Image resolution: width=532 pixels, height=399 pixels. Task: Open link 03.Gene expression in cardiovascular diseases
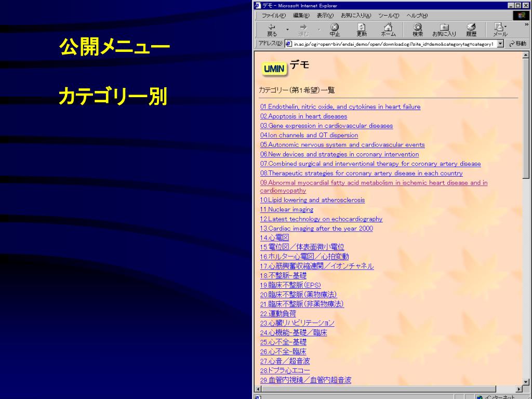(x=326, y=126)
